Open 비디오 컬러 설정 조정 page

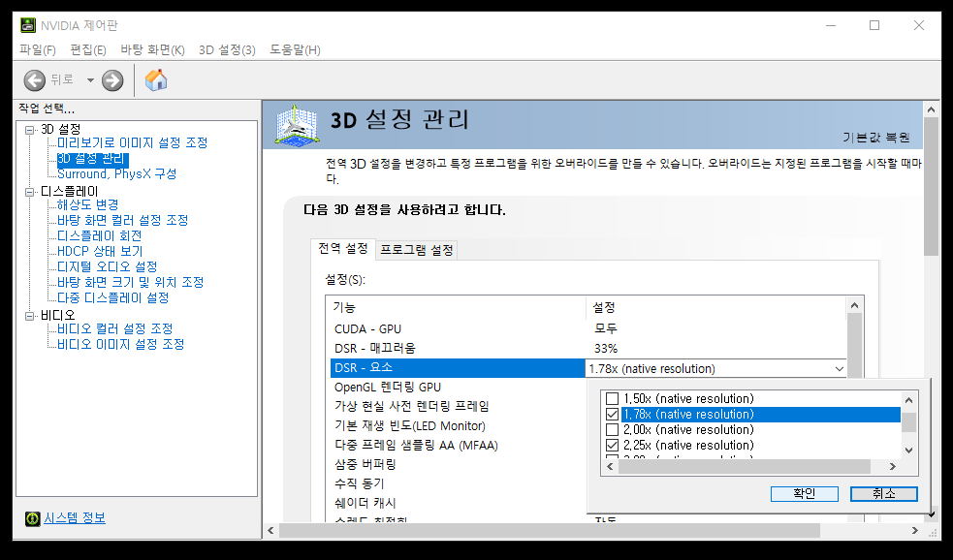(114, 328)
